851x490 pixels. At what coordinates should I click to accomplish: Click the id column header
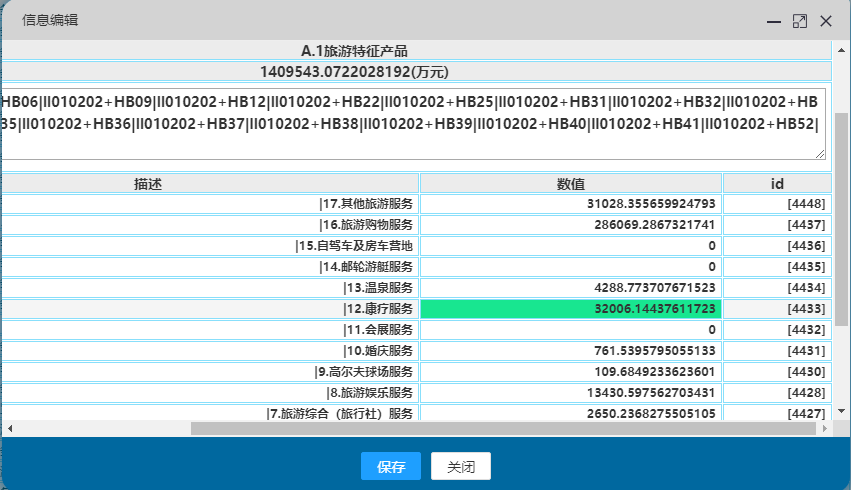tap(776, 183)
